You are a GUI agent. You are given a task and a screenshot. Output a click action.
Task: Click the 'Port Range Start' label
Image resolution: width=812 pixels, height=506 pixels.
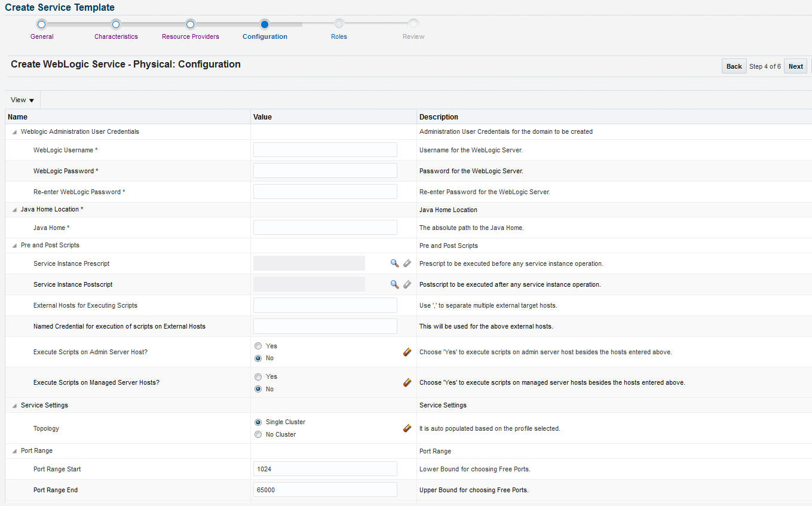tap(57, 470)
